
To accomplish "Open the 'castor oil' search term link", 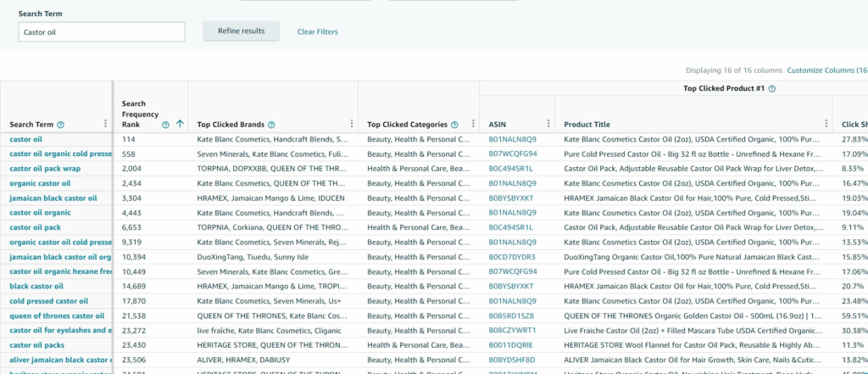I will (26, 140).
